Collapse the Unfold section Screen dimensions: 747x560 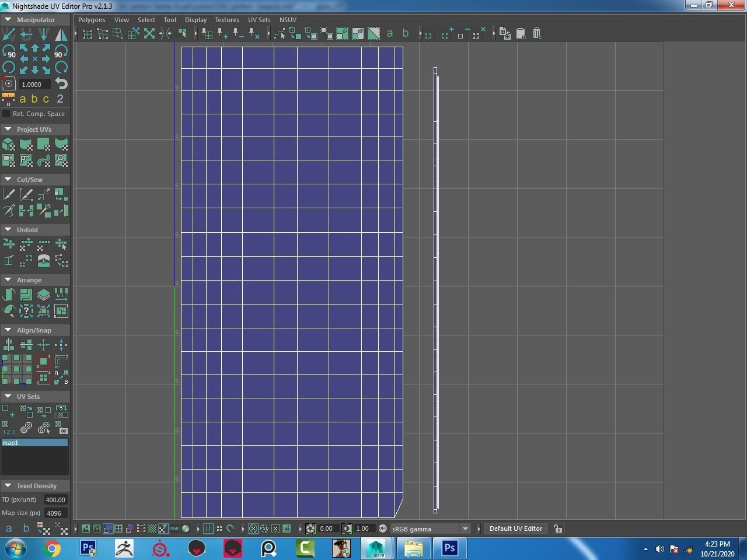[8, 230]
